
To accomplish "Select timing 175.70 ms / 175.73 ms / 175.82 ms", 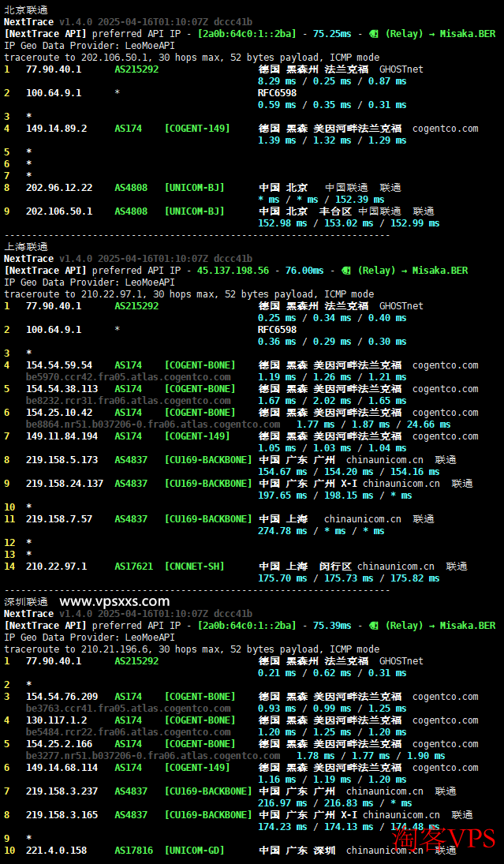I will (349, 578).
